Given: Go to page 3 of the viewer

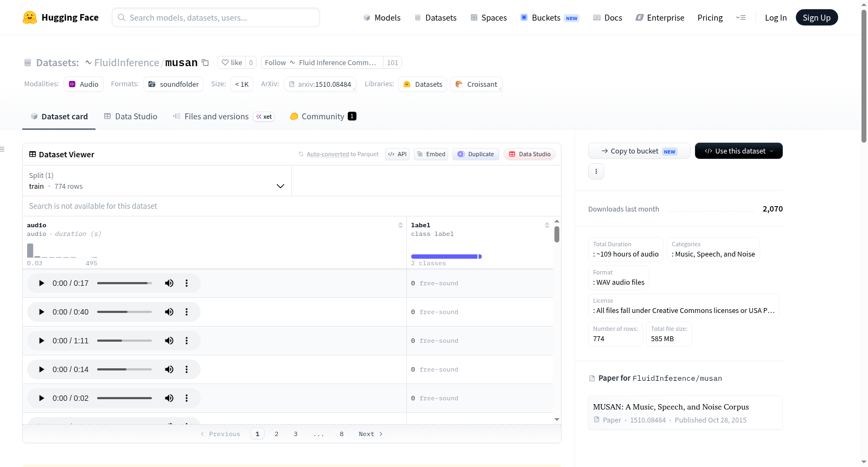Looking at the screenshot, I should point(296,434).
